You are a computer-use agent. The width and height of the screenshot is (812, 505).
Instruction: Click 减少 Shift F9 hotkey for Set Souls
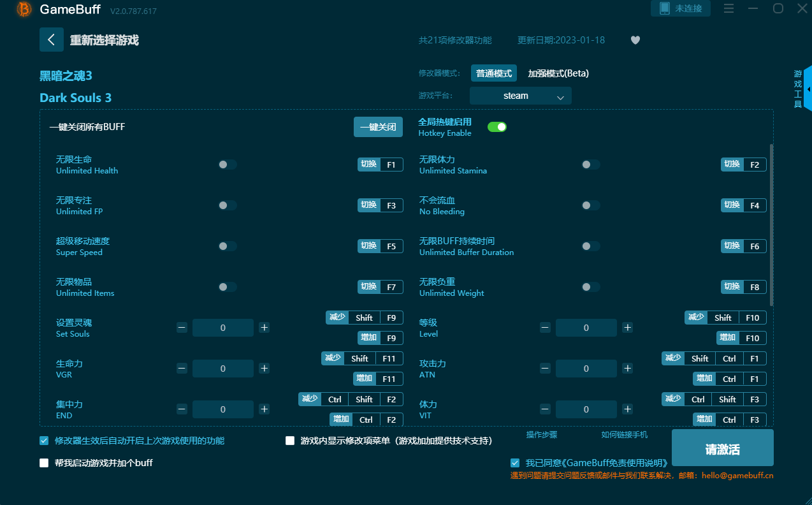click(x=365, y=318)
